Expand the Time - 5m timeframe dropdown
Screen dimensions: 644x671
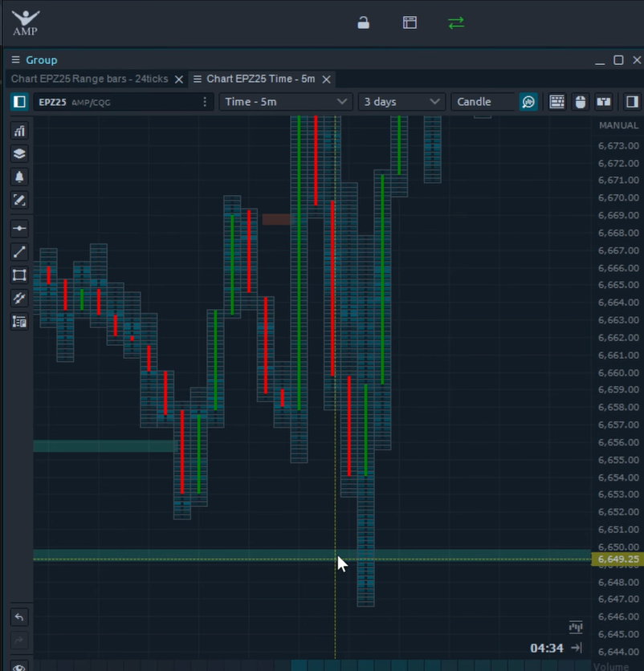[x=286, y=102]
